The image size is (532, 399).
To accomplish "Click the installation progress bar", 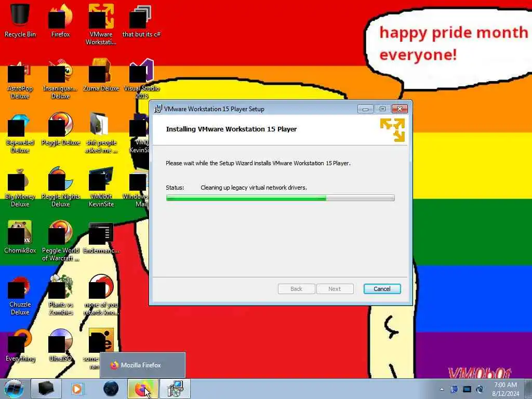I will coord(280,198).
